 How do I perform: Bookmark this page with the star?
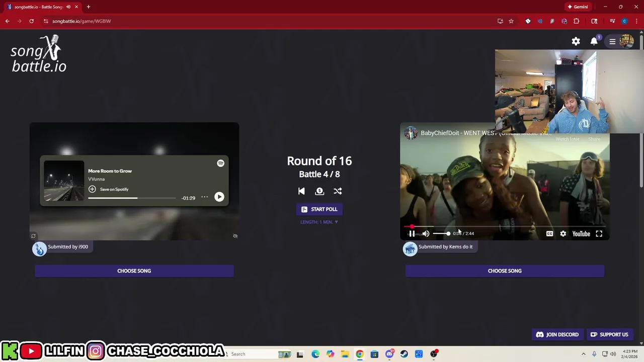point(511,21)
